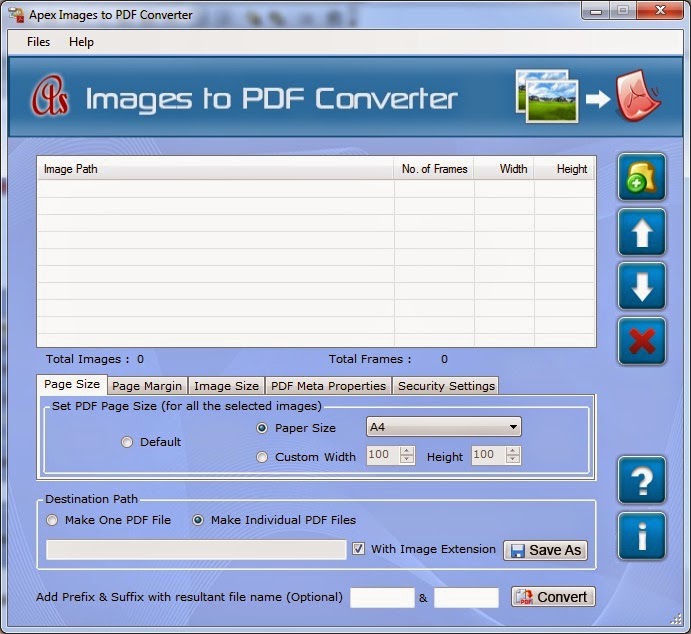
Task: Open the Help menu
Action: (x=82, y=42)
